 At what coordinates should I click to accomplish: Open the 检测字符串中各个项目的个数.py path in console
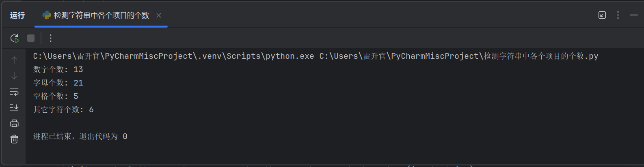[458, 56]
